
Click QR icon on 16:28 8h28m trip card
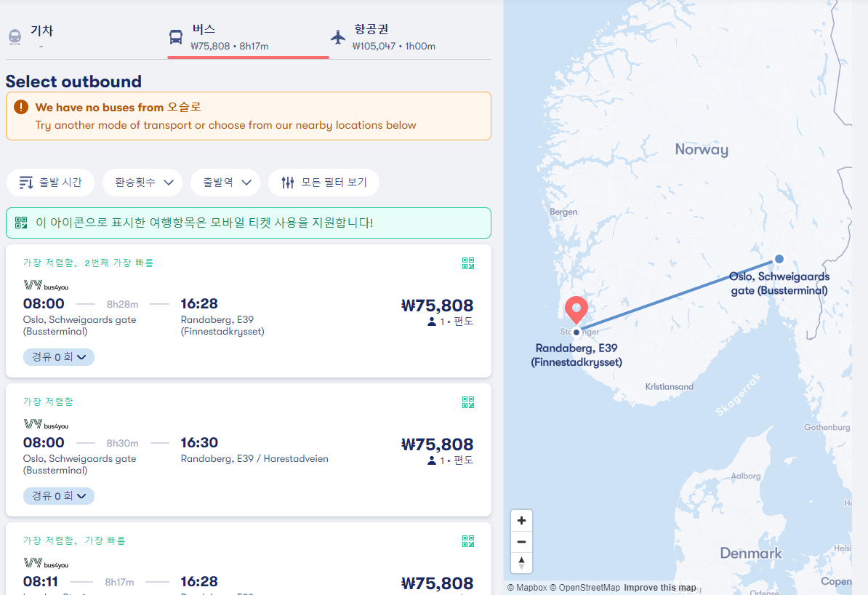pos(468,263)
